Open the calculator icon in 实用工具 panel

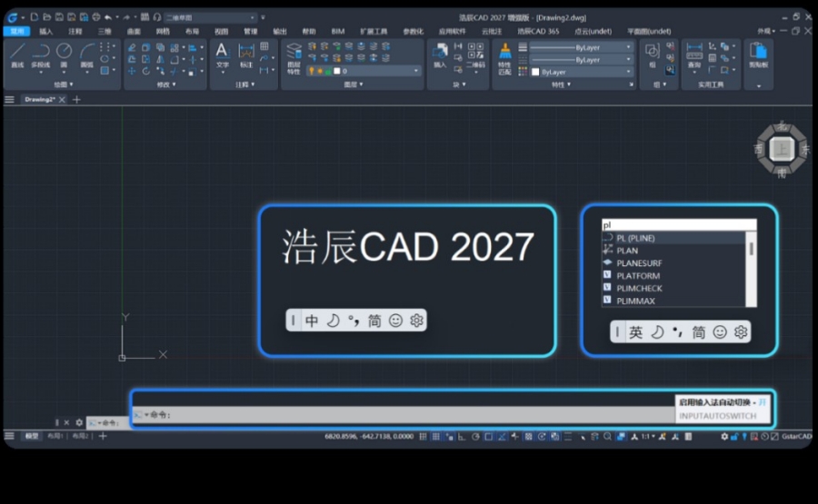coord(712,58)
